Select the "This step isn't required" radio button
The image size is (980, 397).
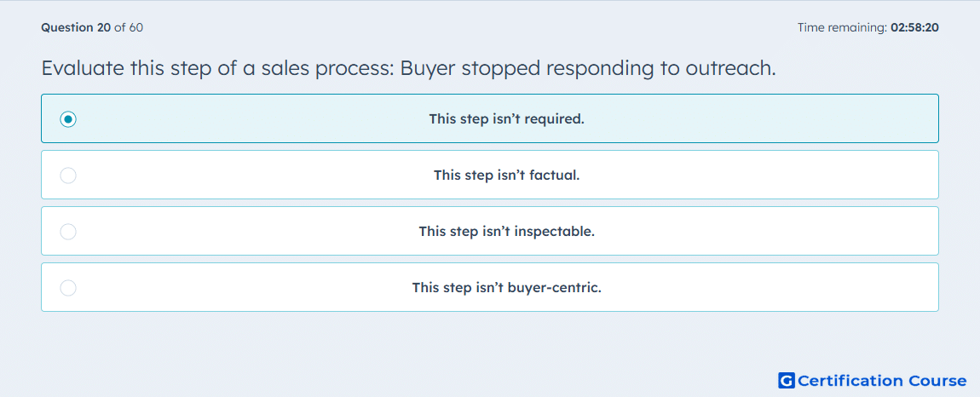68,118
